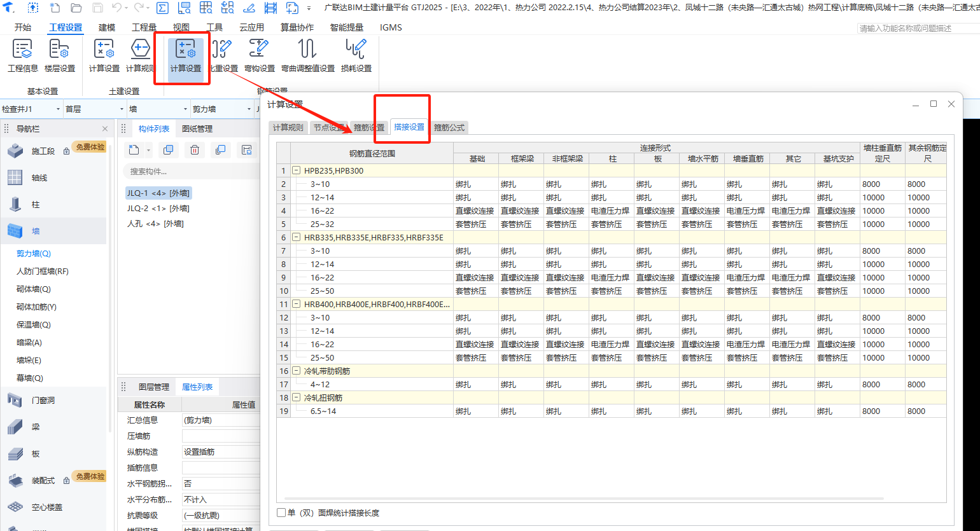Open 损耗设置 loss settings
The width and height of the screenshot is (980, 531).
tap(356, 56)
